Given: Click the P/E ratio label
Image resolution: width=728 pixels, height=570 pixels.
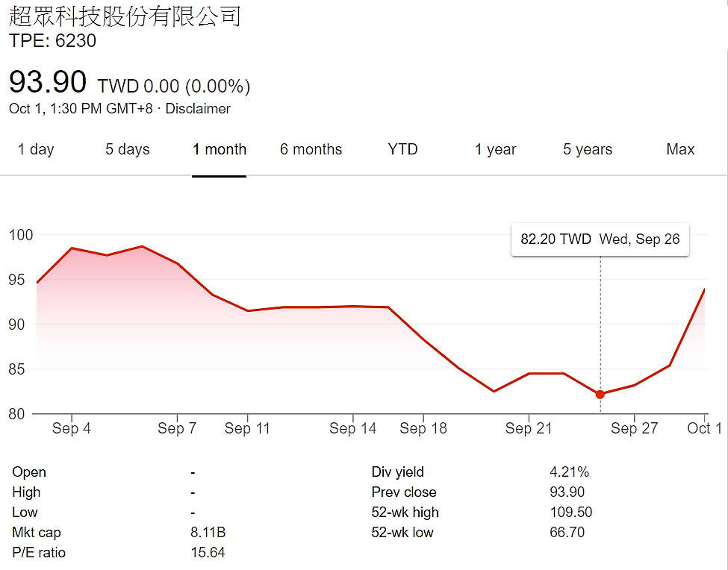Looking at the screenshot, I should coord(39,553).
